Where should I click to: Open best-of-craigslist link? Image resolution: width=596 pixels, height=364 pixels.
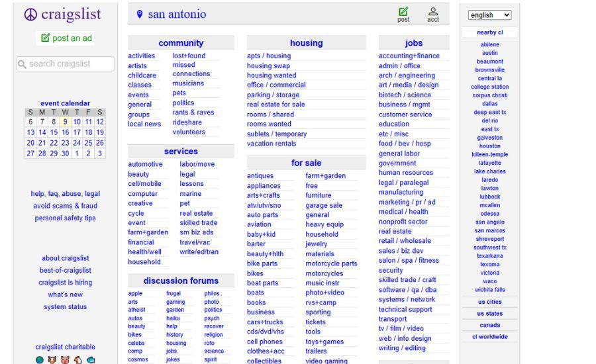66,270
